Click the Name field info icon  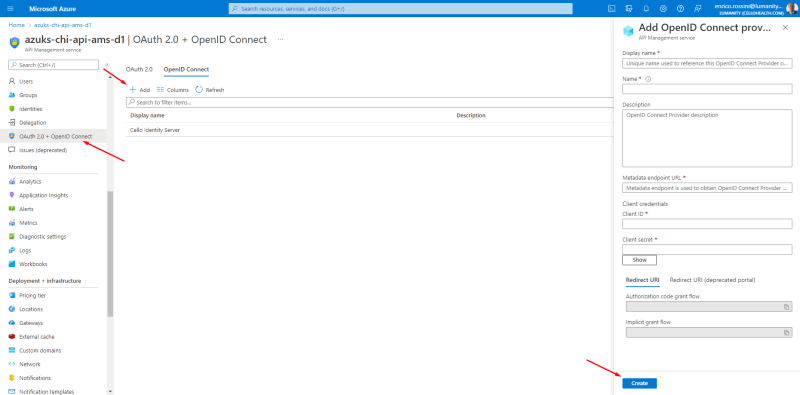coord(648,79)
